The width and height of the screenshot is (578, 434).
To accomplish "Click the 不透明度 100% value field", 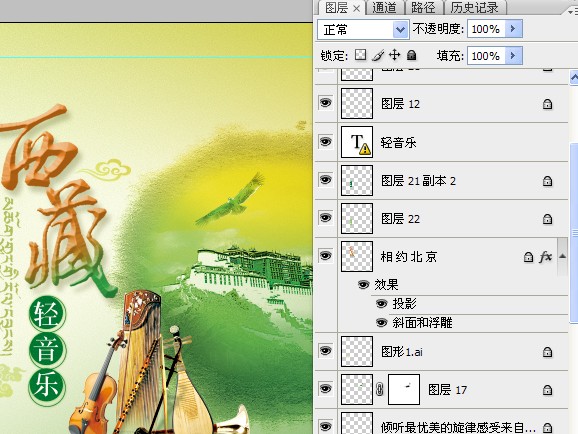I will (486, 29).
